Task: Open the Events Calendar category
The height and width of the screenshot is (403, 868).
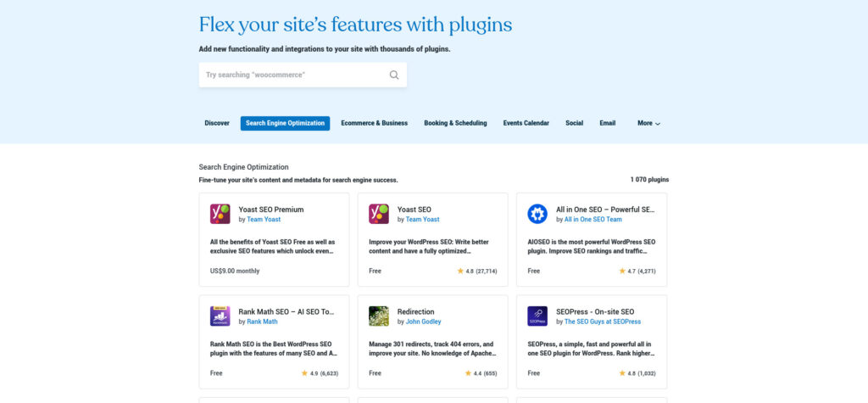Action: pyautogui.click(x=526, y=123)
